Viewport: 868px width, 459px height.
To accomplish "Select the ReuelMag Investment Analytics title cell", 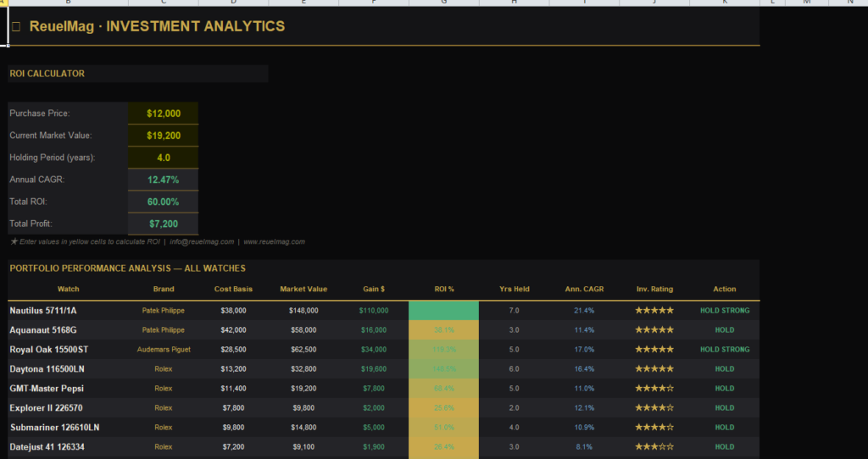I will pyautogui.click(x=384, y=26).
